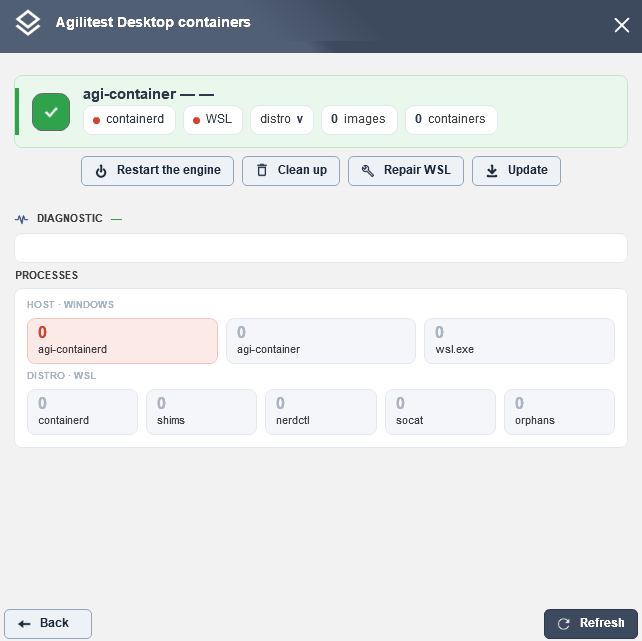Click the WSL status chip
The height and width of the screenshot is (641, 642).
(213, 120)
